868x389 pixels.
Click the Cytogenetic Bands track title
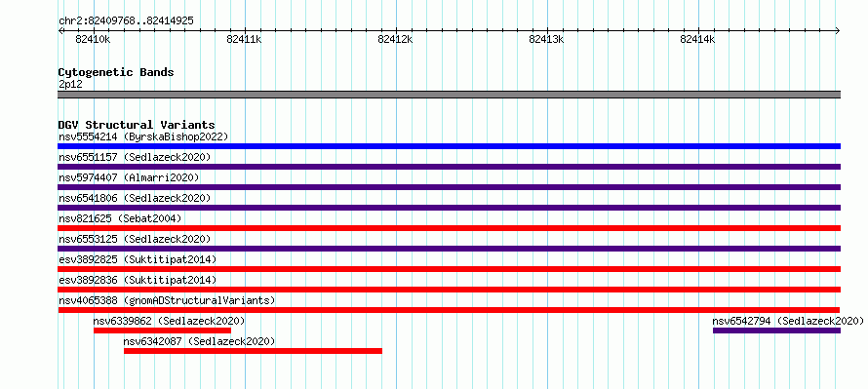[116, 72]
